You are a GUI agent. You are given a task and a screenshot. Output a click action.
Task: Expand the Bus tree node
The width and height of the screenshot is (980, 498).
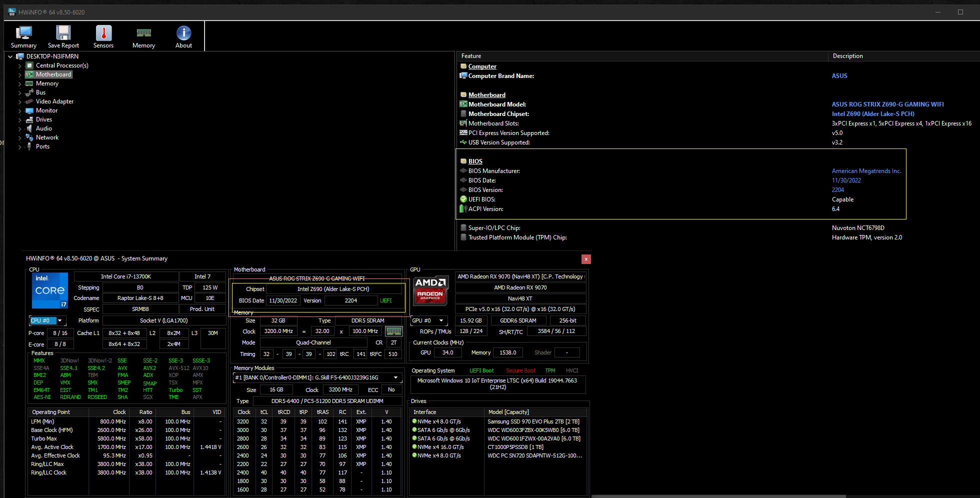[19, 92]
